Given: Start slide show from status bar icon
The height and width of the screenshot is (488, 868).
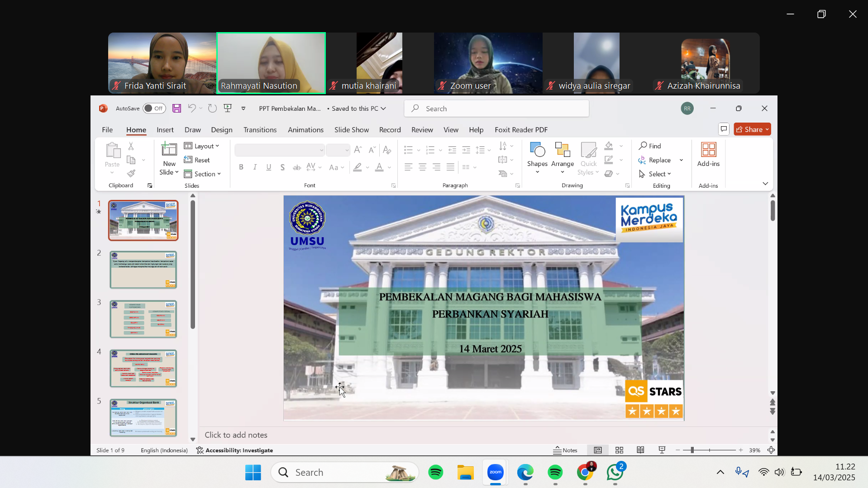Looking at the screenshot, I should point(662,450).
